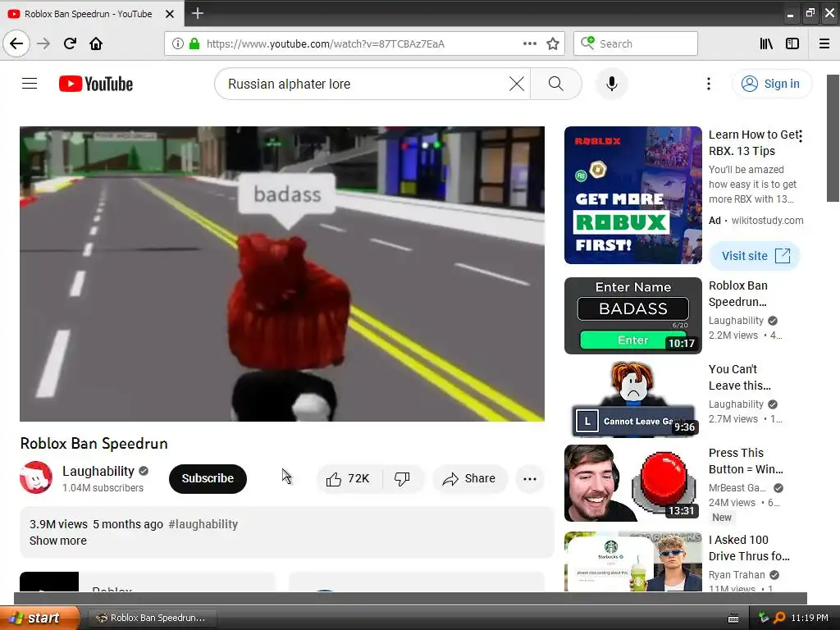Image resolution: width=840 pixels, height=630 pixels.
Task: Open You Can't Leave this 9:36 thumbnail
Action: (x=632, y=399)
